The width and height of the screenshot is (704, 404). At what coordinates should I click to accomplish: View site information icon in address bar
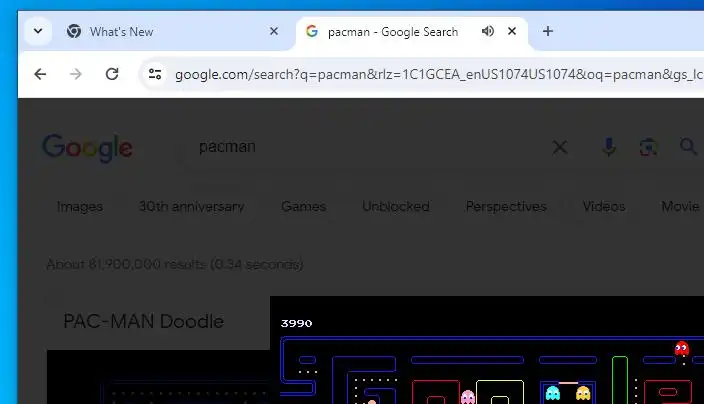click(x=155, y=74)
